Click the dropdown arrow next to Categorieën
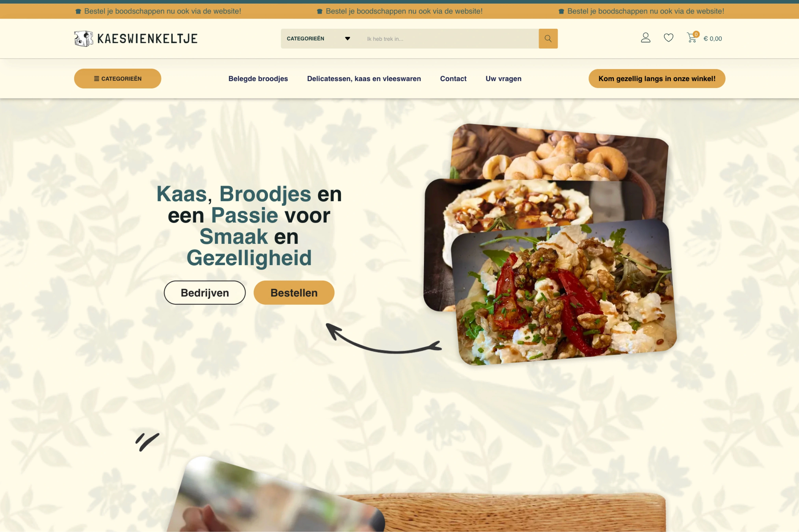 (347, 39)
